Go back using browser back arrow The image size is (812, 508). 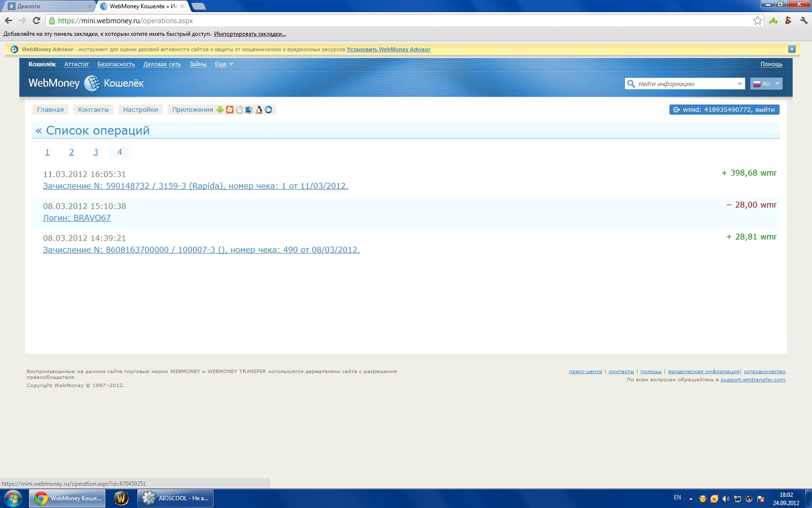[8, 20]
